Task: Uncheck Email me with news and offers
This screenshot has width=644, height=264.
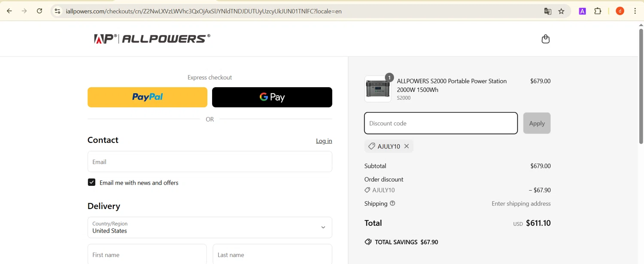Action: pyautogui.click(x=91, y=182)
